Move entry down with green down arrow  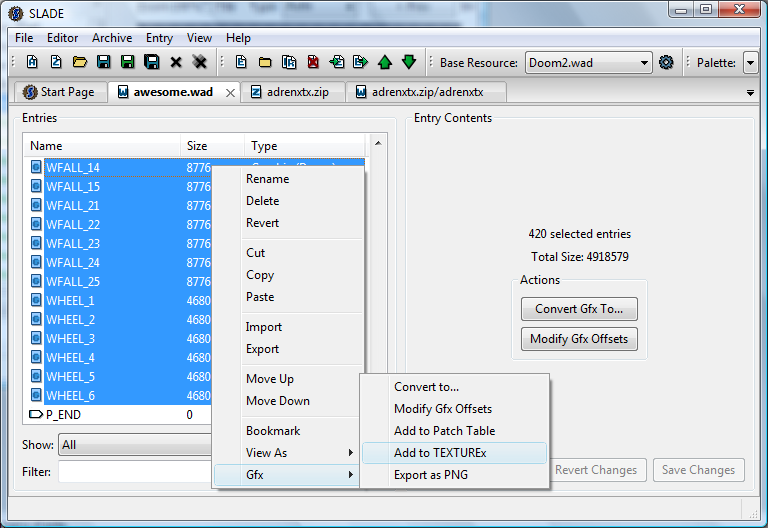[409, 62]
